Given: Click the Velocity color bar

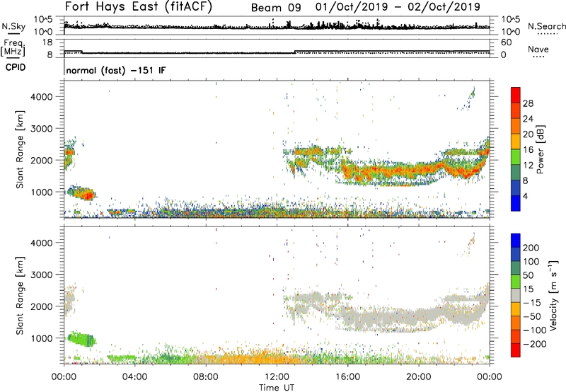Looking at the screenshot, I should (x=516, y=295).
